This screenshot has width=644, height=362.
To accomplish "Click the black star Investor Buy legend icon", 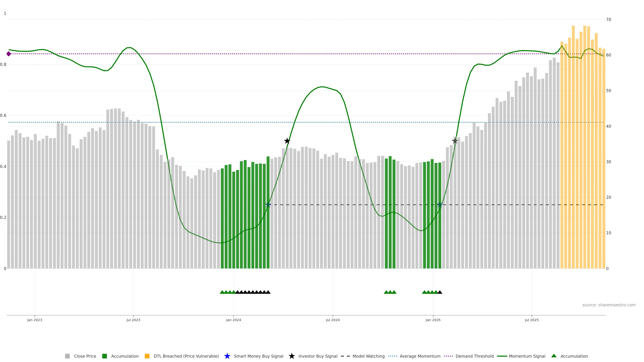I will tap(291, 356).
